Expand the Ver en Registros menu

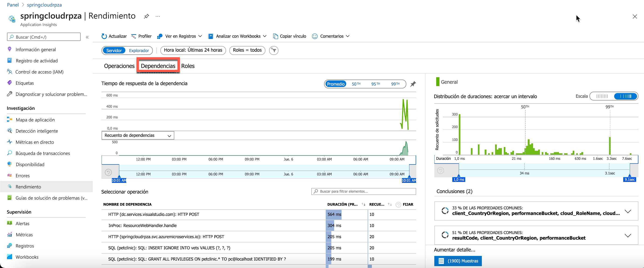[180, 36]
